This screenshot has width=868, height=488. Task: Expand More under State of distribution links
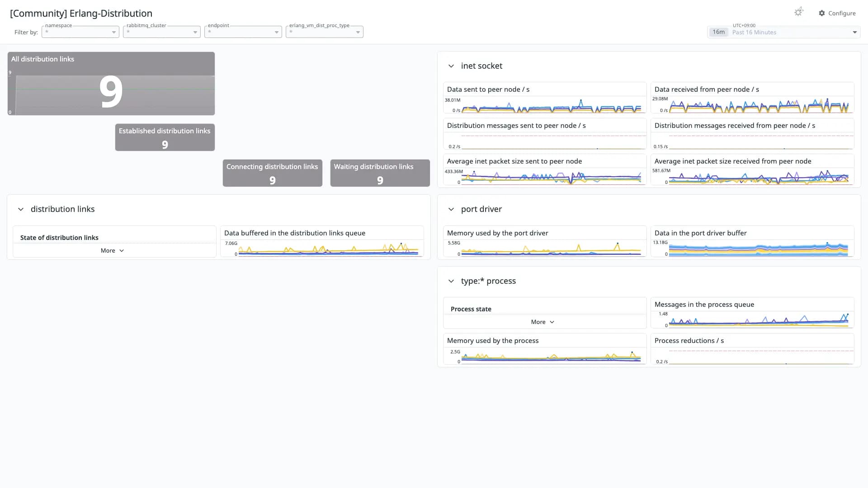(112, 251)
